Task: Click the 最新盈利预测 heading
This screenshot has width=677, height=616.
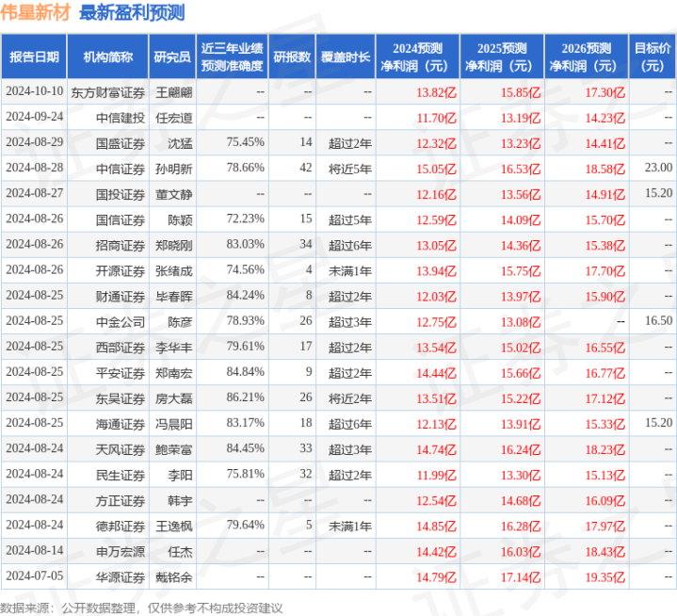Action: pos(132,12)
